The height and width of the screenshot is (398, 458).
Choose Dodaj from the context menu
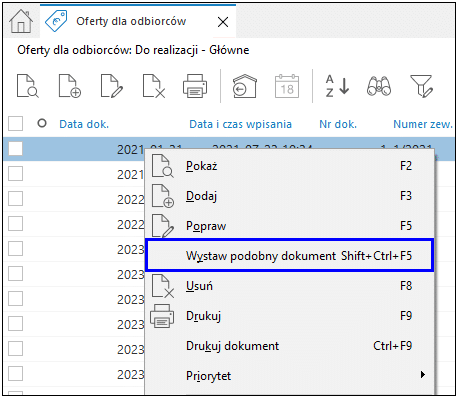tap(290, 196)
